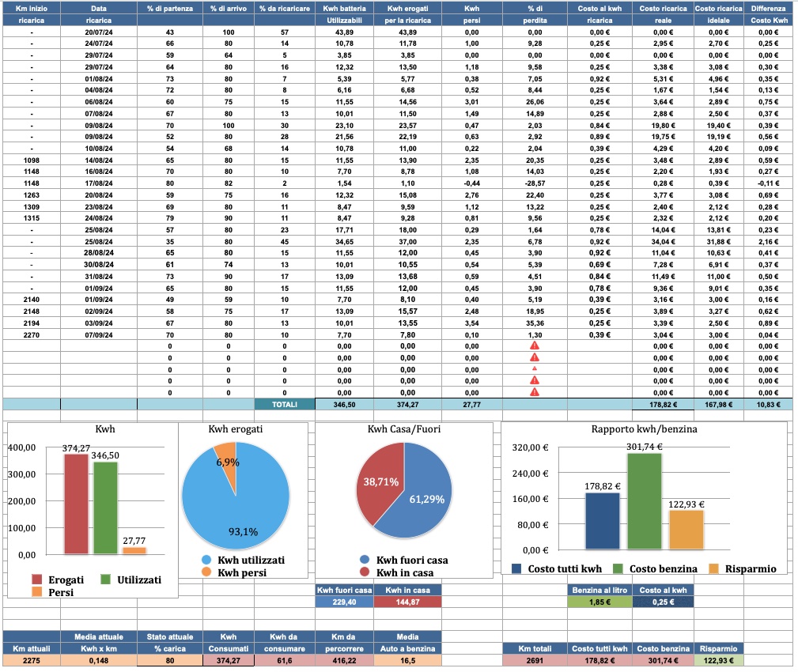The height and width of the screenshot is (672, 798).
Task: Click the second red warning icon in % di perdita
Action: [x=535, y=357]
